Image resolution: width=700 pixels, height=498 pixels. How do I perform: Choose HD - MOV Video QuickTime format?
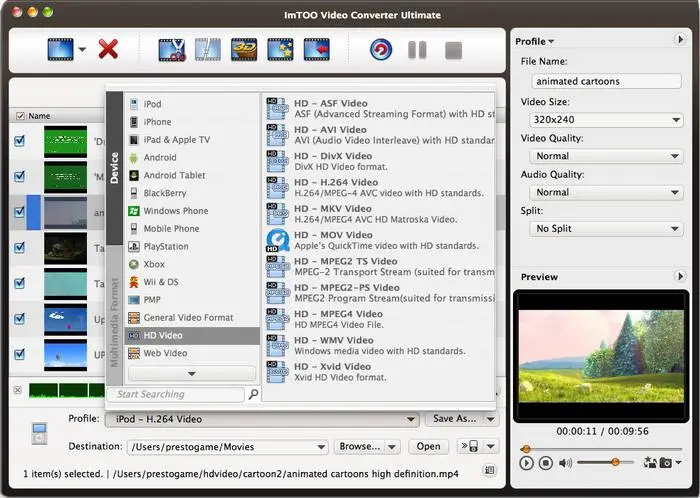380,240
